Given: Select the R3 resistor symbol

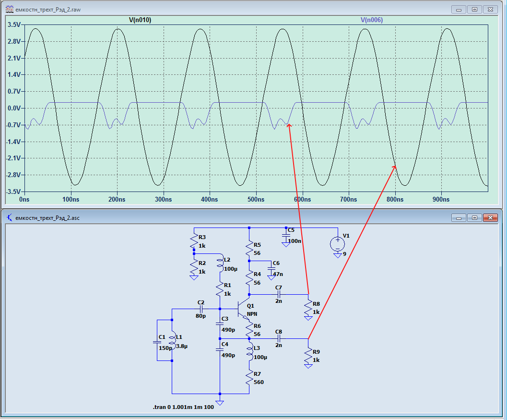Looking at the screenshot, I should (194, 241).
